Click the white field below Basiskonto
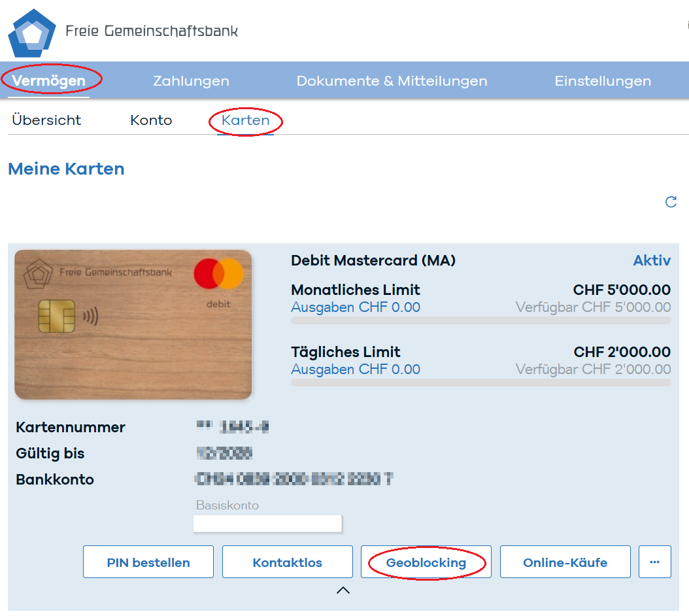The width and height of the screenshot is (689, 616). (x=267, y=524)
